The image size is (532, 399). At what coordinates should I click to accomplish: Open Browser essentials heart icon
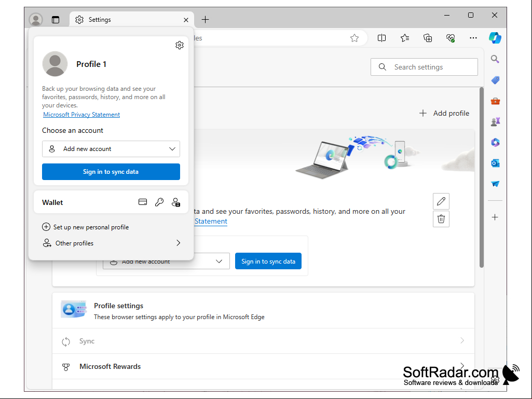point(451,38)
